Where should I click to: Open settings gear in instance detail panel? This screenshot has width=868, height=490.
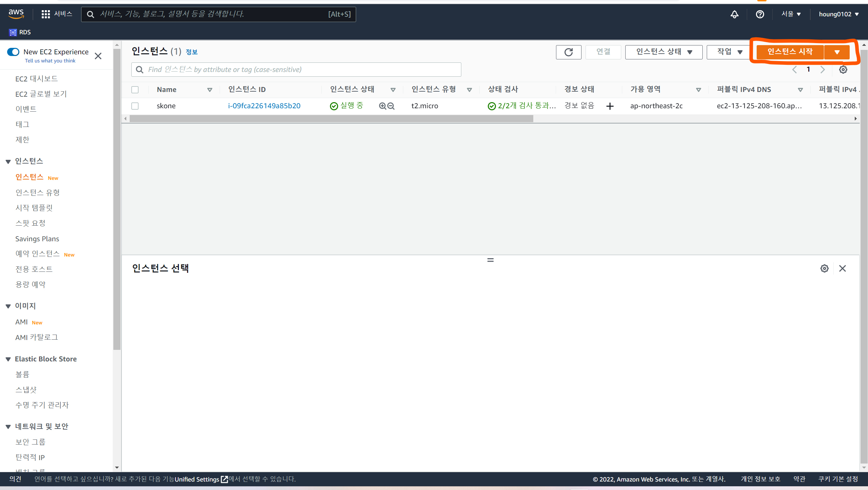click(x=824, y=268)
